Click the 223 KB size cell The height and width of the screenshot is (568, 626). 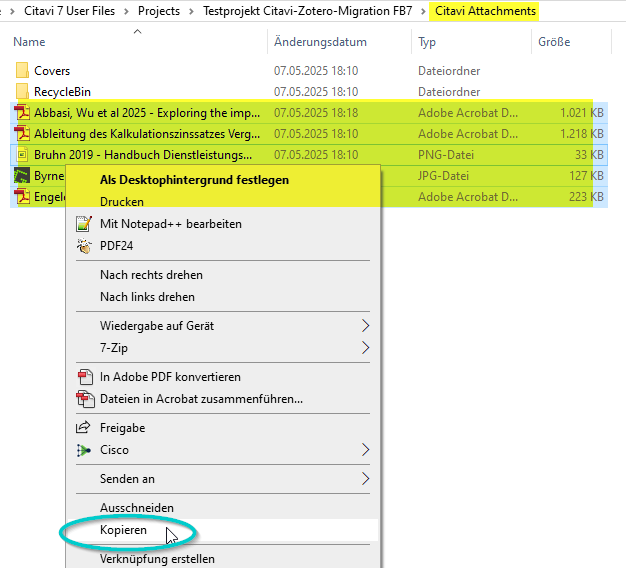586,197
